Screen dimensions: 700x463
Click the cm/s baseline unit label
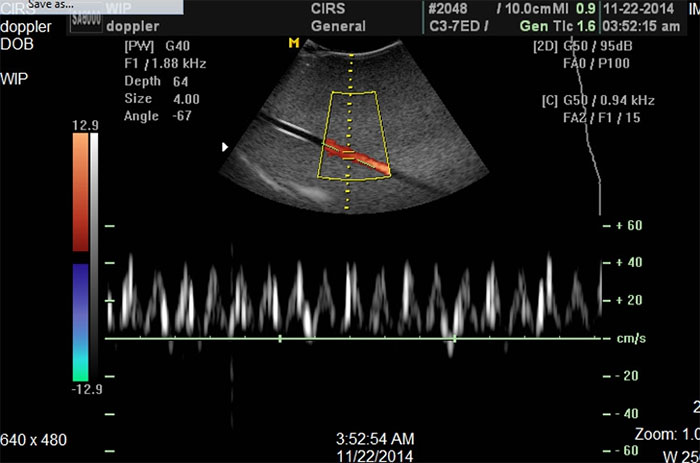coord(631,338)
